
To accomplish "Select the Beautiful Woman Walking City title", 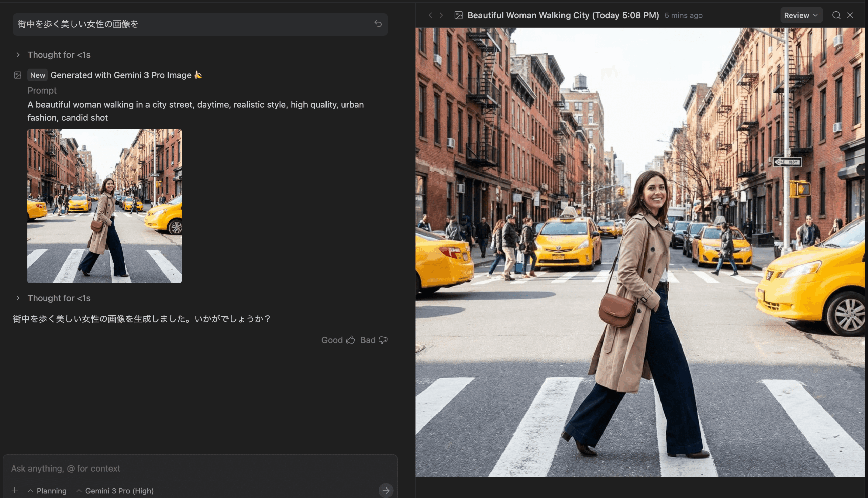I will pos(563,15).
